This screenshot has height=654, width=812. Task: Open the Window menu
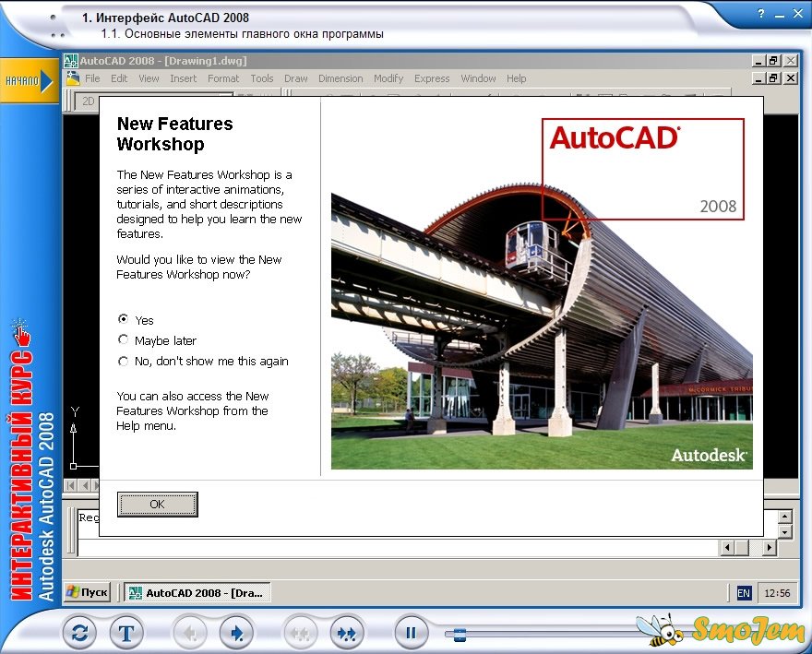tap(479, 78)
